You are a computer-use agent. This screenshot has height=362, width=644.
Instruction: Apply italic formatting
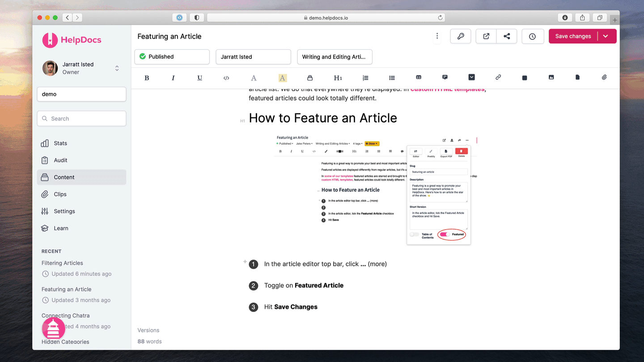173,78
